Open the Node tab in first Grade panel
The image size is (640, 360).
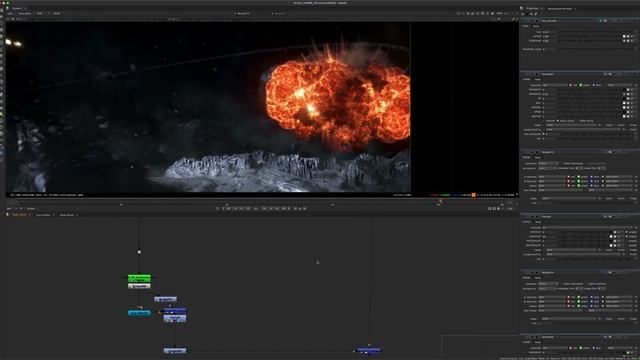tap(538, 80)
